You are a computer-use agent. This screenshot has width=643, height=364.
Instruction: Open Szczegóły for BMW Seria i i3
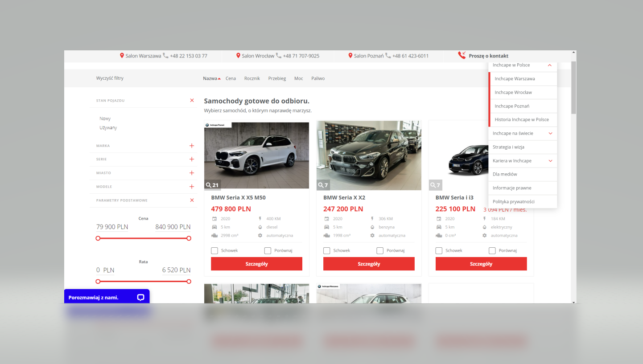point(481,264)
